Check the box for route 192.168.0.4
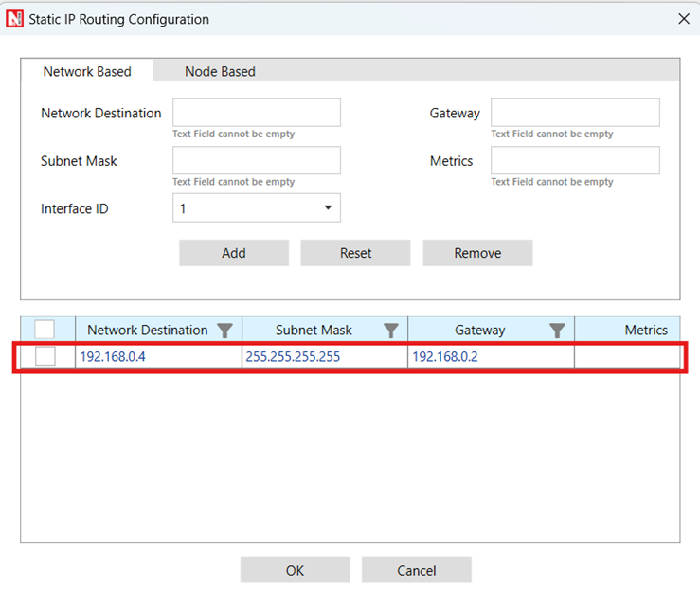The width and height of the screenshot is (700, 608). point(45,357)
